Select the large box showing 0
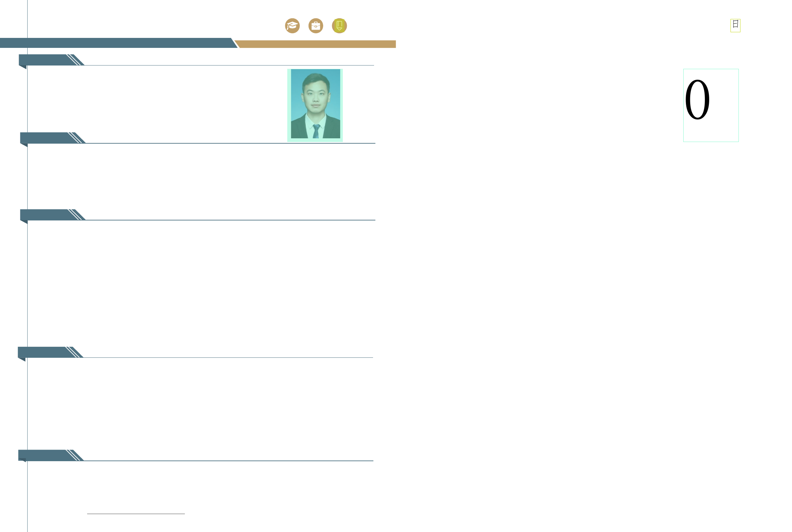 pos(711,105)
